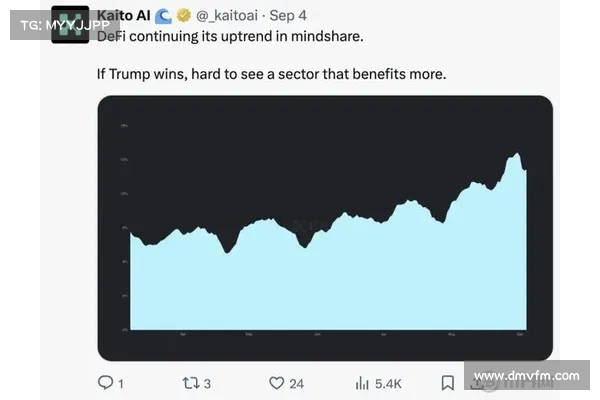Reply using the speech bubble icon
Viewport: 600px width, 400px height.
click(106, 382)
